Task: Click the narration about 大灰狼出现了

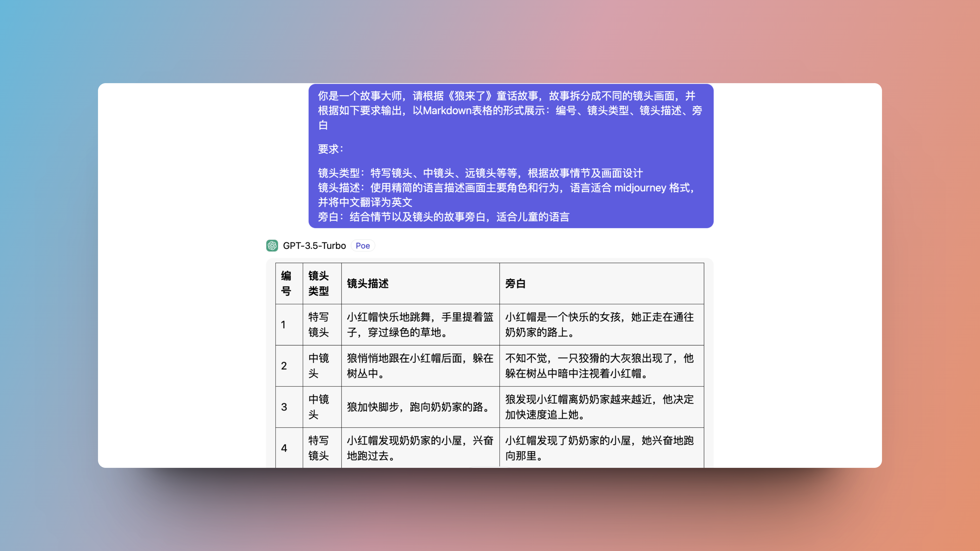Action: 599,366
